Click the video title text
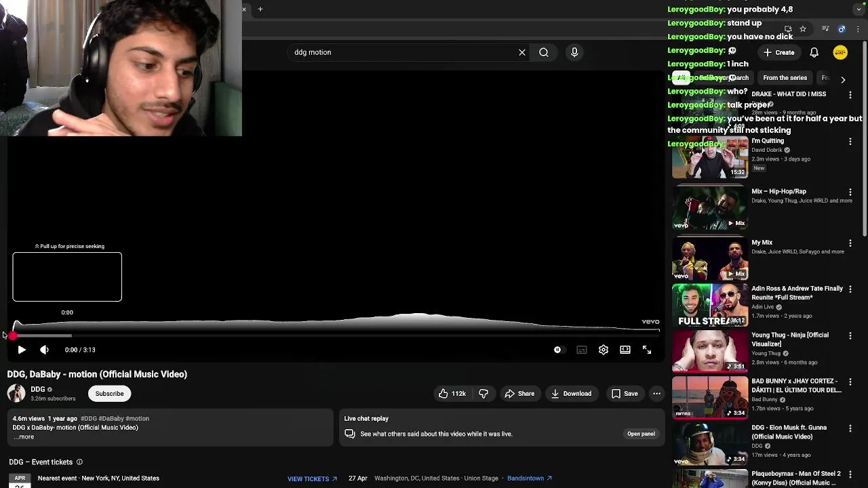Image resolution: width=868 pixels, height=488 pixels. point(97,374)
